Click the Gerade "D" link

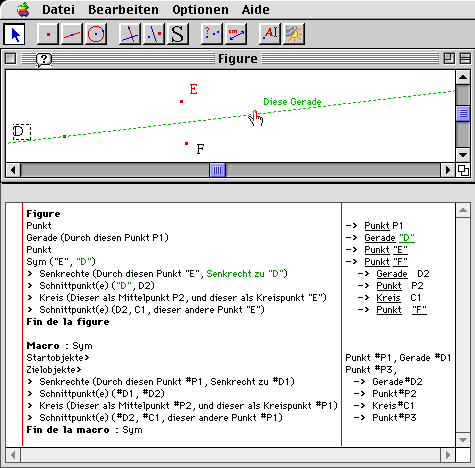pos(389,238)
